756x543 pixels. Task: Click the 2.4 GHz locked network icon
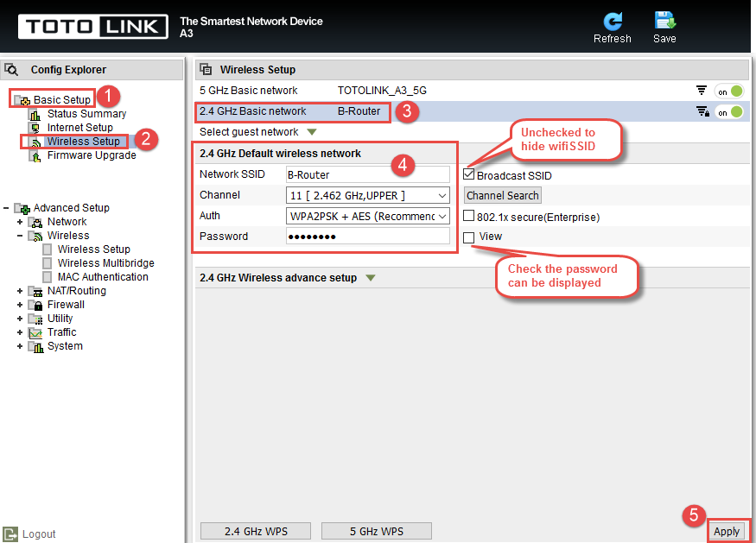[702, 111]
